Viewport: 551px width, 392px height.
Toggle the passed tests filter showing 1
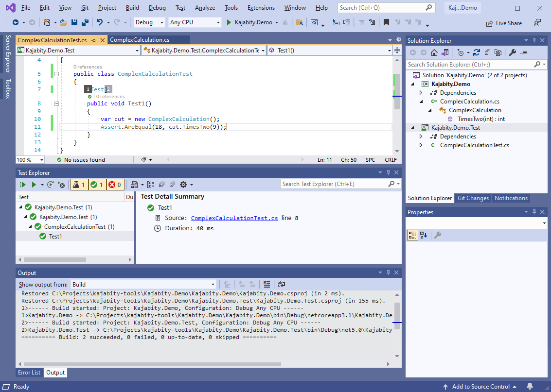97,185
